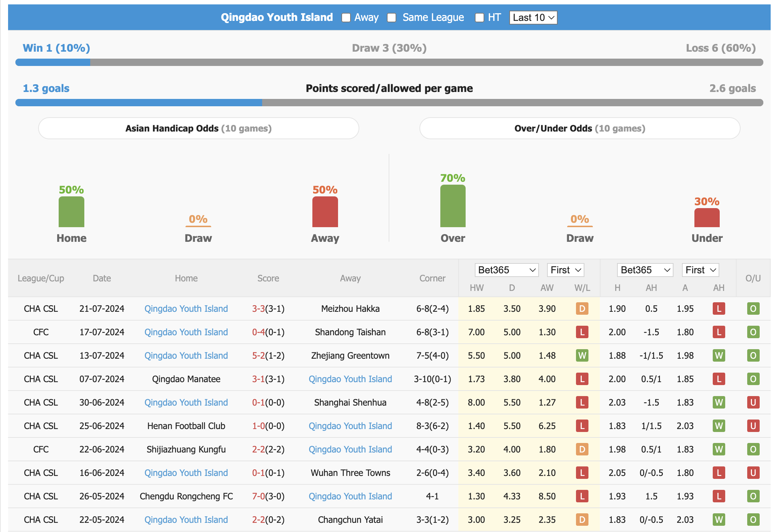Click the Qingdao Youth Island header title

tap(277, 17)
